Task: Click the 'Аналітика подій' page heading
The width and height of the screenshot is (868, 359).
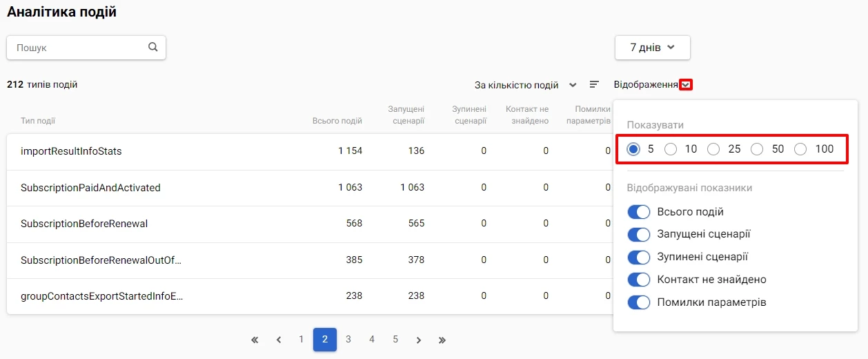Action: (62, 12)
